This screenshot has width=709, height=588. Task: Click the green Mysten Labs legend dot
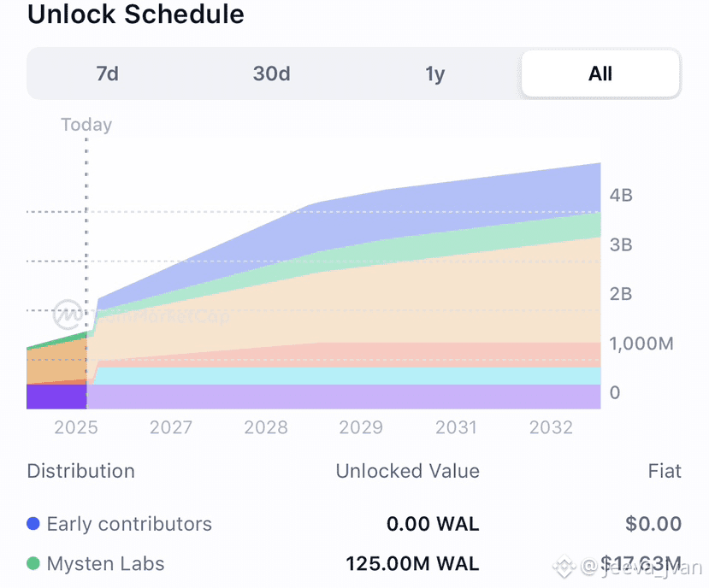coord(33,564)
